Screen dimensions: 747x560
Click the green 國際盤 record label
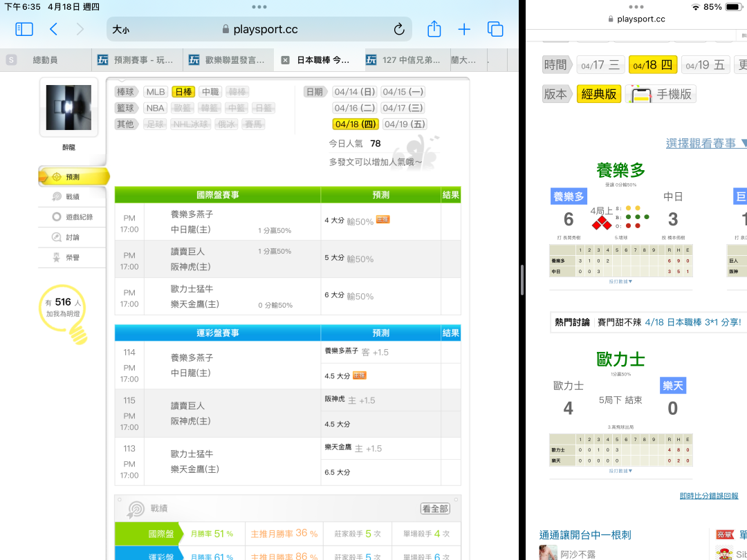[149, 534]
